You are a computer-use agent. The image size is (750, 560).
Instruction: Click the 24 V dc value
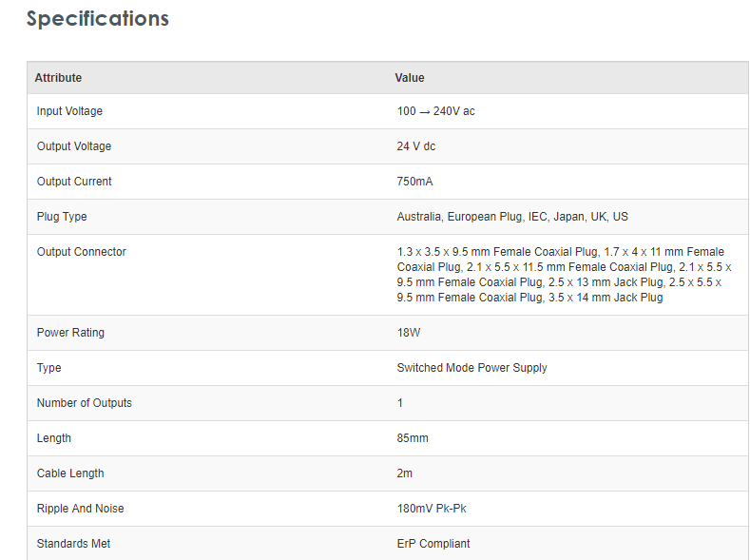[x=416, y=146]
